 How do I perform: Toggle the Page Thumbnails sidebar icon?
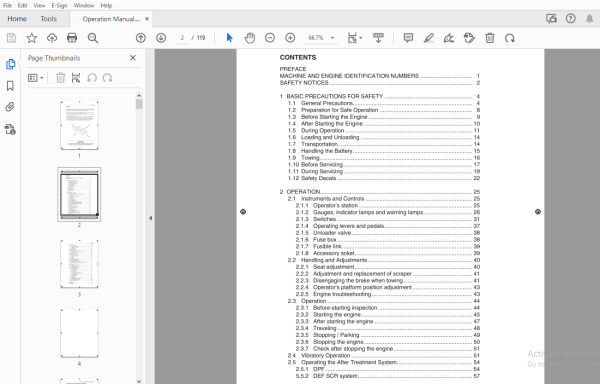click(10, 64)
